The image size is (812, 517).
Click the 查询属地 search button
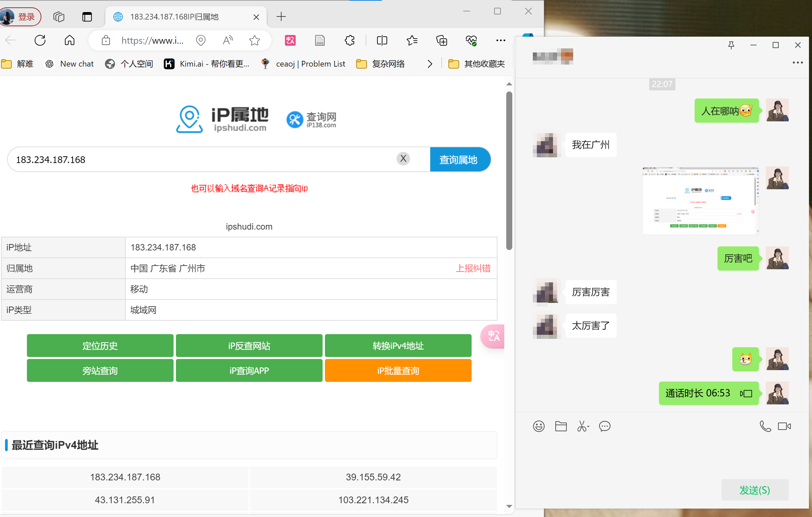458,159
